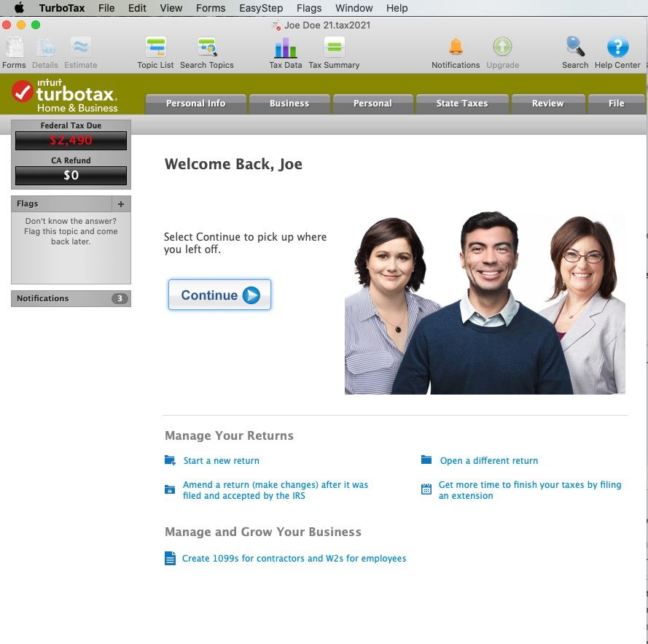Switch to the State Taxes tab

(x=462, y=104)
